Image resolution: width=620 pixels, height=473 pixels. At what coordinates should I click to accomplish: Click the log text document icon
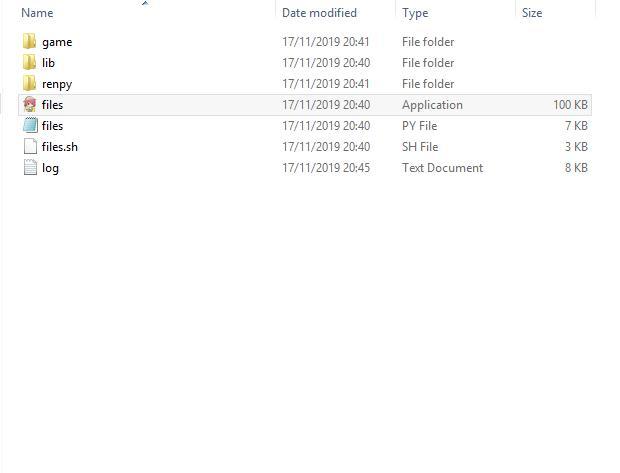[29, 168]
